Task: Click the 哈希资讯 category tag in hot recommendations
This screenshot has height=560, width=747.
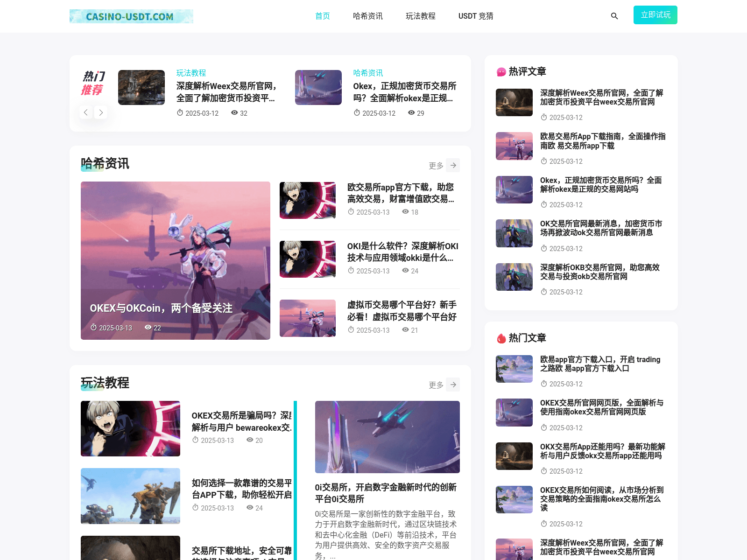Action: 368,73
